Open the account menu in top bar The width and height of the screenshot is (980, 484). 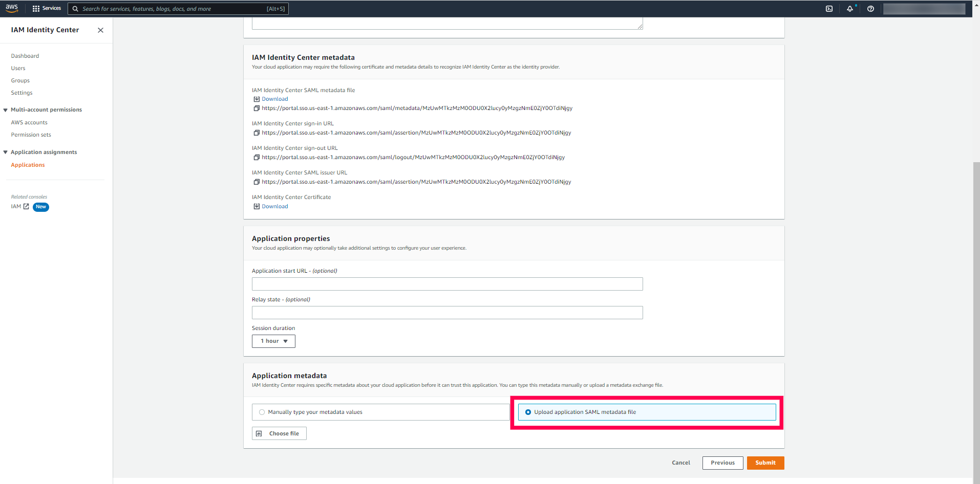[x=924, y=9]
